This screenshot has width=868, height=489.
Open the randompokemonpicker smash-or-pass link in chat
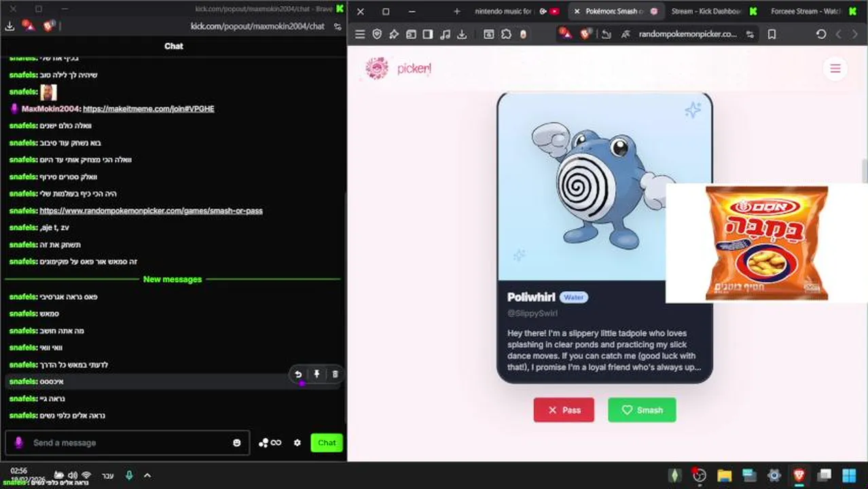[151, 211]
